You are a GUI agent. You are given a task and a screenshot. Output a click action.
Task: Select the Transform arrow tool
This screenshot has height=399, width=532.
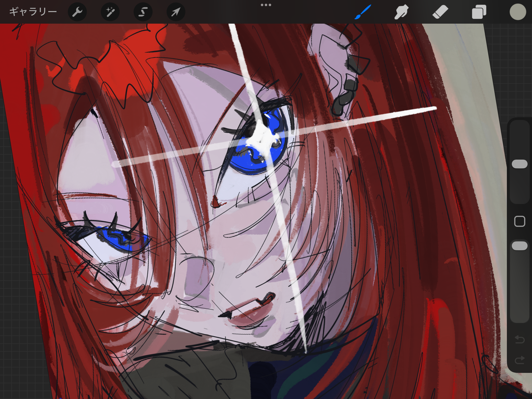coord(176,12)
